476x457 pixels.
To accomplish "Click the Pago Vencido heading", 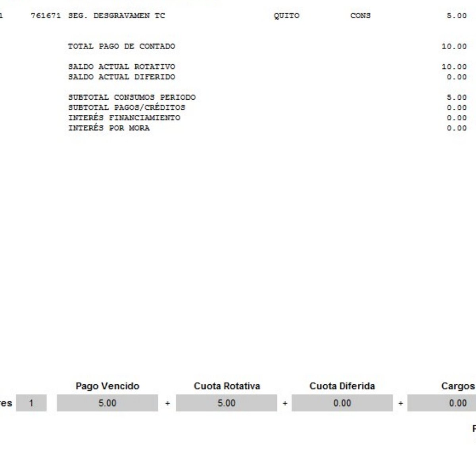I will [107, 386].
